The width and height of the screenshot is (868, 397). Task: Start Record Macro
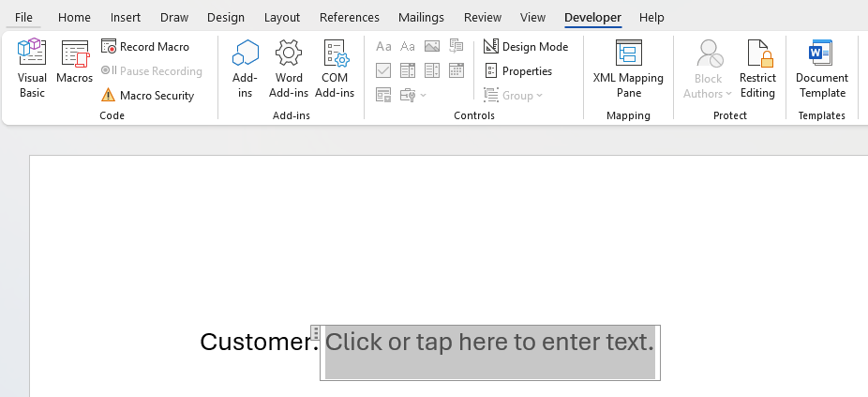(145, 47)
